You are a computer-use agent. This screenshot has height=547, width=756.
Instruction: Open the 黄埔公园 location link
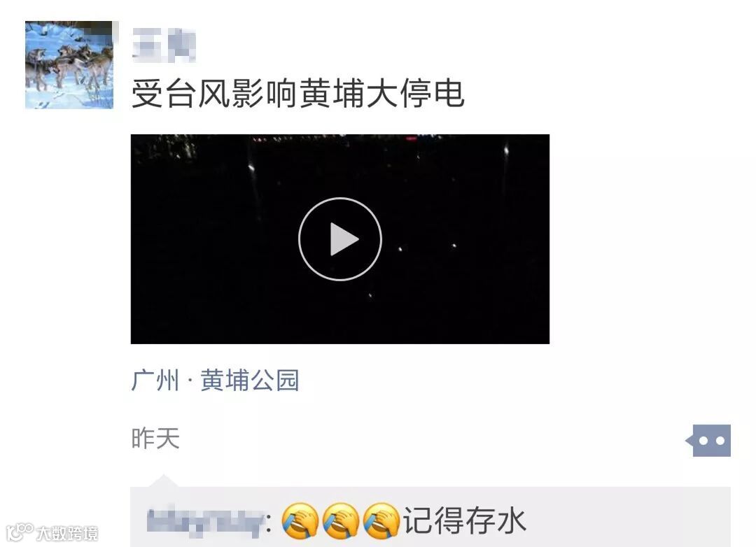[250, 381]
